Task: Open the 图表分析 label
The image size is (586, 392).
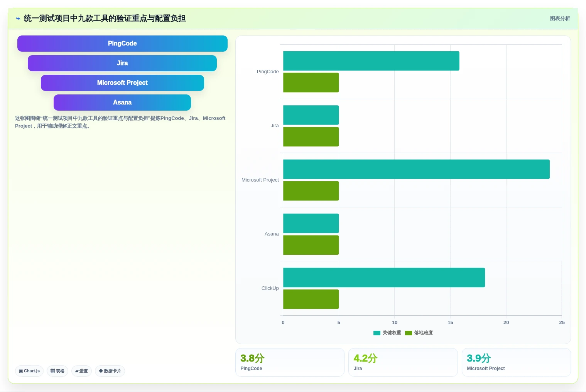Action: pyautogui.click(x=560, y=19)
